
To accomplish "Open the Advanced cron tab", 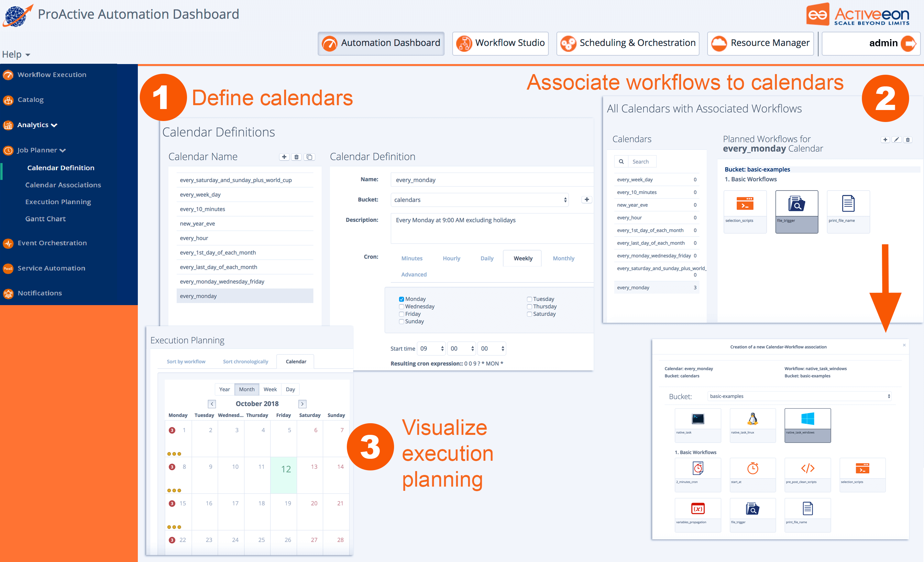I will pyautogui.click(x=413, y=274).
